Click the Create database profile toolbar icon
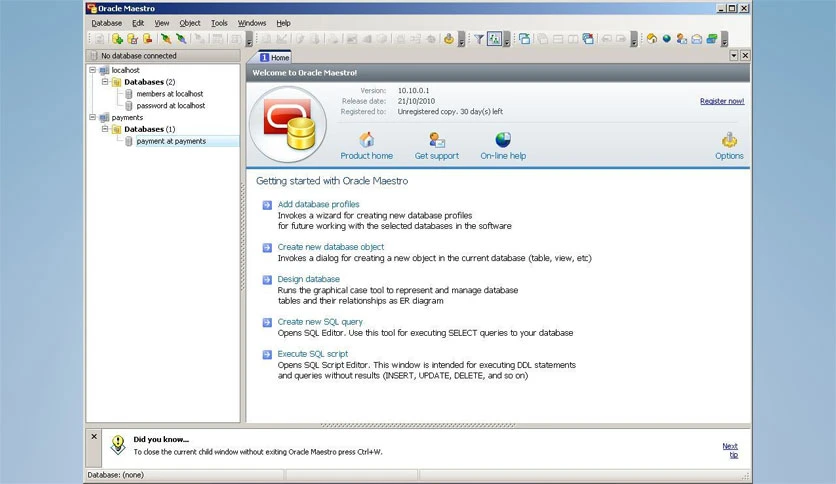Screen dimensions: 836x484 point(117,39)
